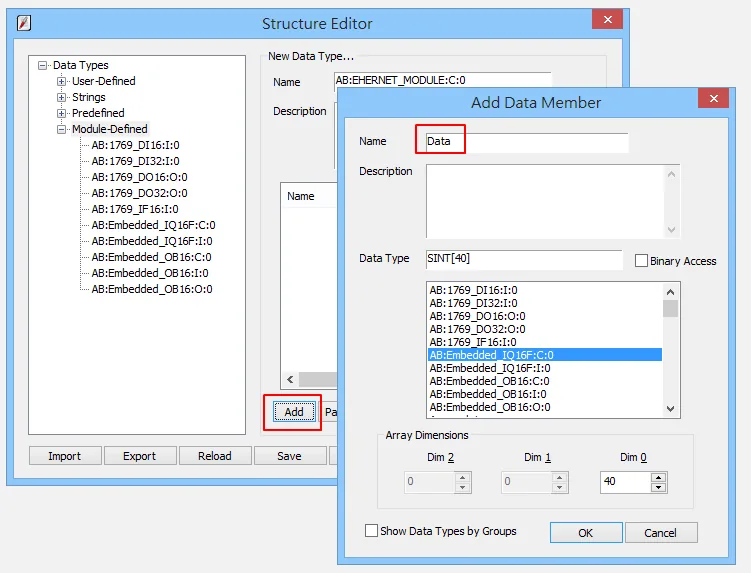The width and height of the screenshot is (751, 573).
Task: Select AB:1769_DI16:I:0 in the tree
Action: 136,145
